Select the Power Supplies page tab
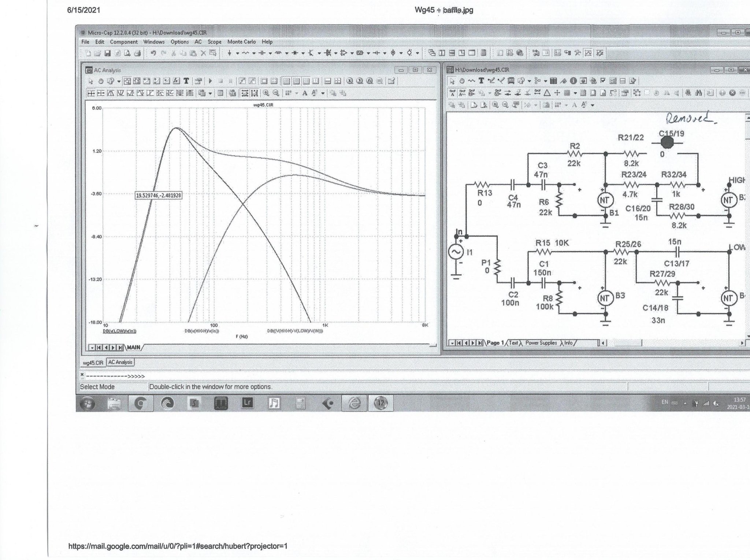 tap(541, 343)
